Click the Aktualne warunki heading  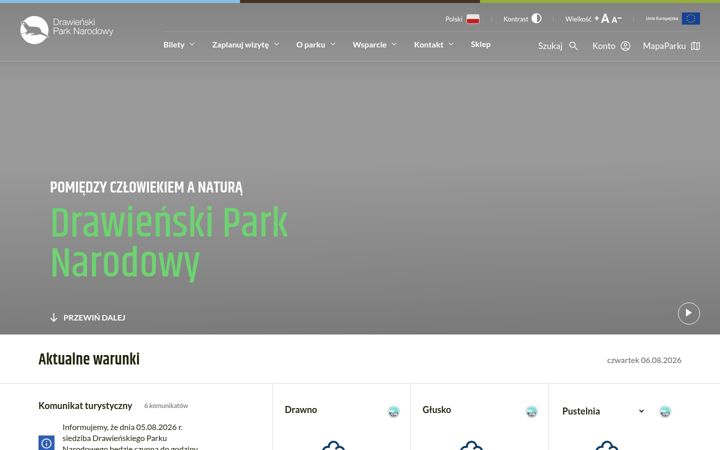point(89,359)
